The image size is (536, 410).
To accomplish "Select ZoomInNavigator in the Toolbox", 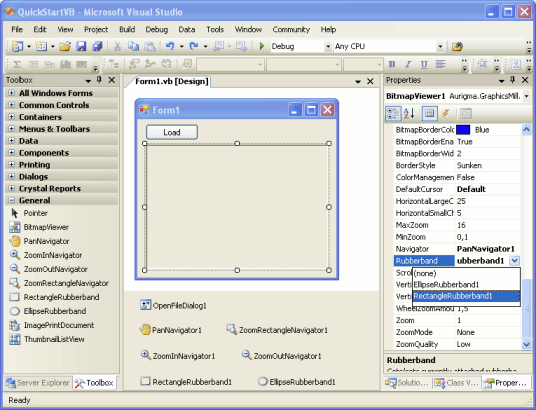I will tap(45, 255).
